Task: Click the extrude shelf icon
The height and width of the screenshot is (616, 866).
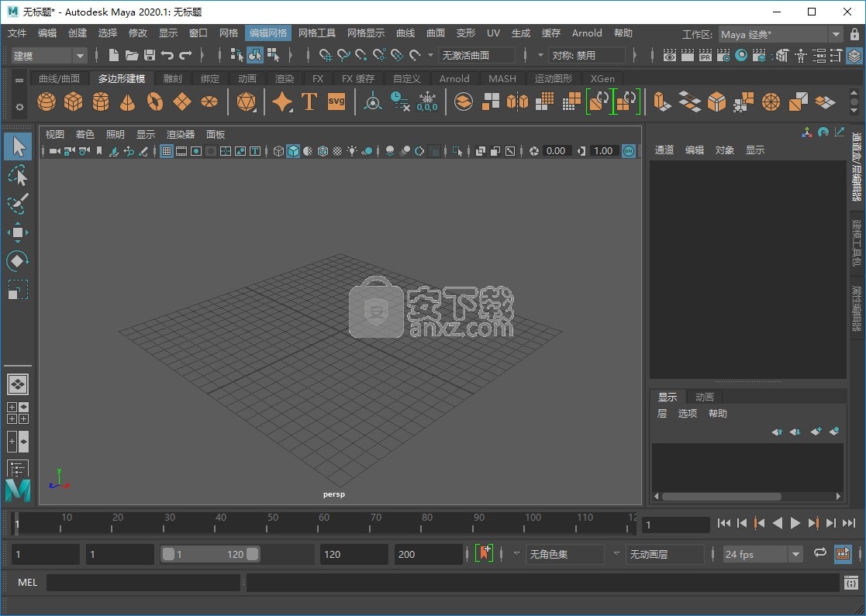Action: (661, 102)
